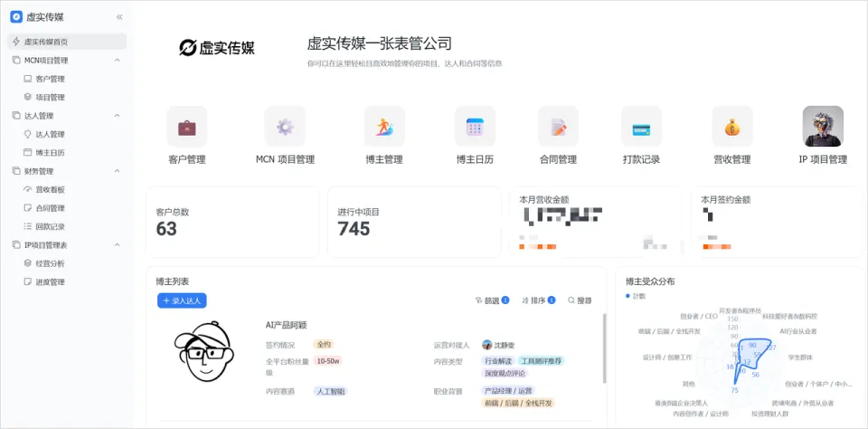This screenshot has width=868, height=429.
Task: Open the 排序 sort option
Action: [538, 300]
